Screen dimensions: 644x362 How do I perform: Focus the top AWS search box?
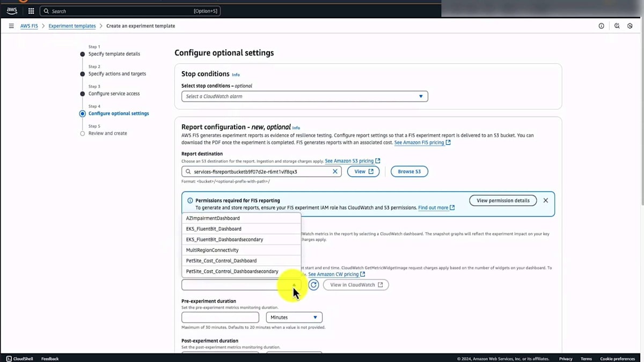130,11
